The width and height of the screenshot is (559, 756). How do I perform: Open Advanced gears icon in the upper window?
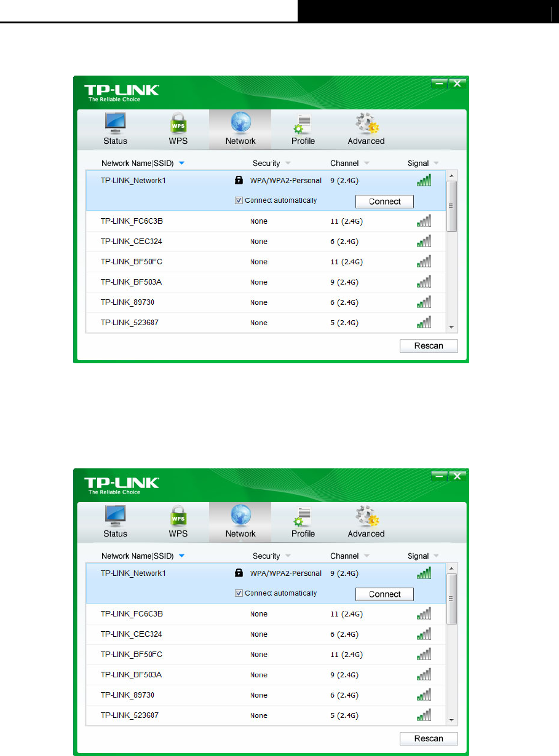(x=367, y=124)
